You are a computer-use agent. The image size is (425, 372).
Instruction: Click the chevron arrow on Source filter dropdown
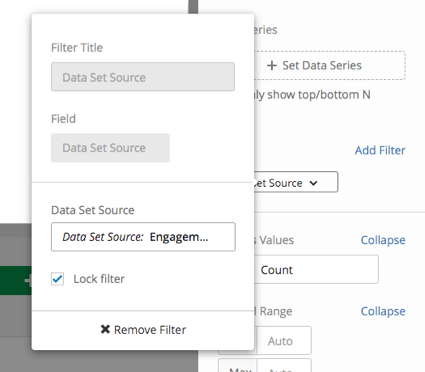(313, 183)
